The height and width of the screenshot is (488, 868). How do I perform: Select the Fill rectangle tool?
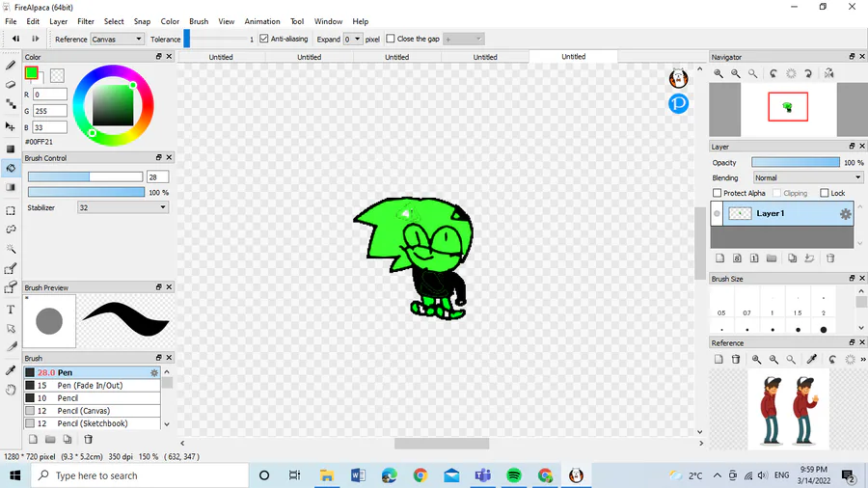11,149
